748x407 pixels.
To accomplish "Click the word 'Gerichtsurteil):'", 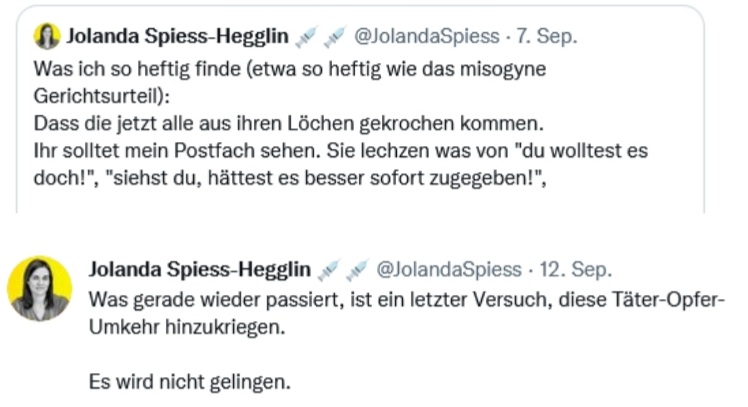I will [x=102, y=96].
